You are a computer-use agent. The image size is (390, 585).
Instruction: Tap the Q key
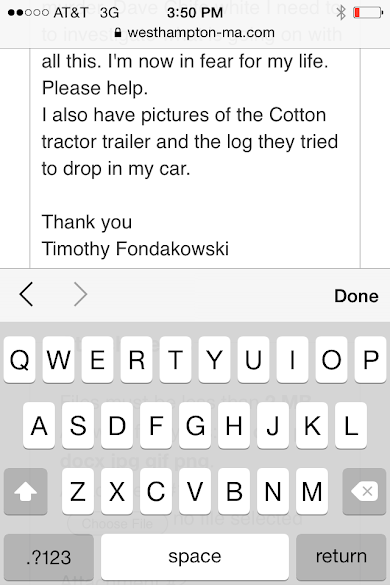[20, 360]
